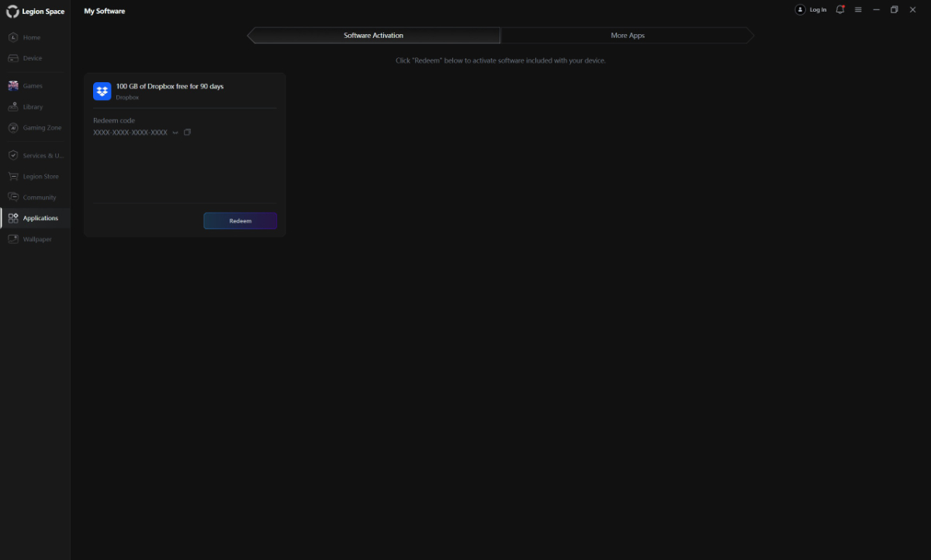Screen dimensions: 931x560
Task: Open the Wallpaper section
Action: pos(34,239)
